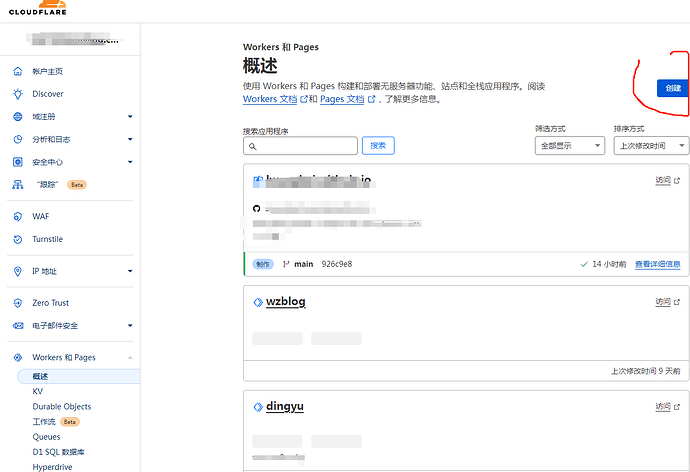Expand the IP 地址 menu arrow
Viewport: 690px width, 472px height.
pos(130,271)
